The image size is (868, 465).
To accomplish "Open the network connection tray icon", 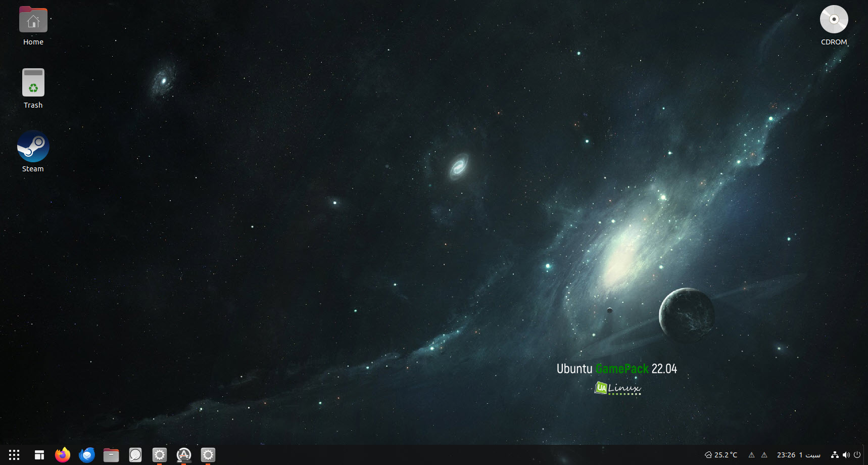I will click(x=835, y=455).
